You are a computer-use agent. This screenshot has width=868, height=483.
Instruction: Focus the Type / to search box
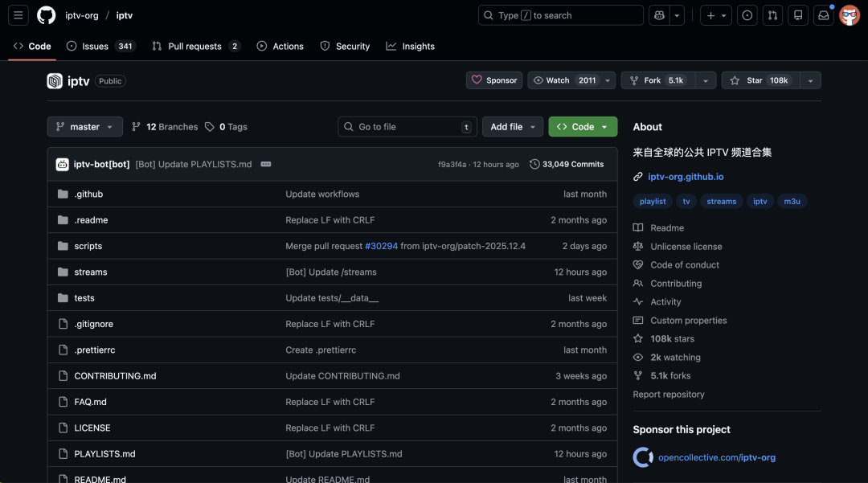(561, 15)
